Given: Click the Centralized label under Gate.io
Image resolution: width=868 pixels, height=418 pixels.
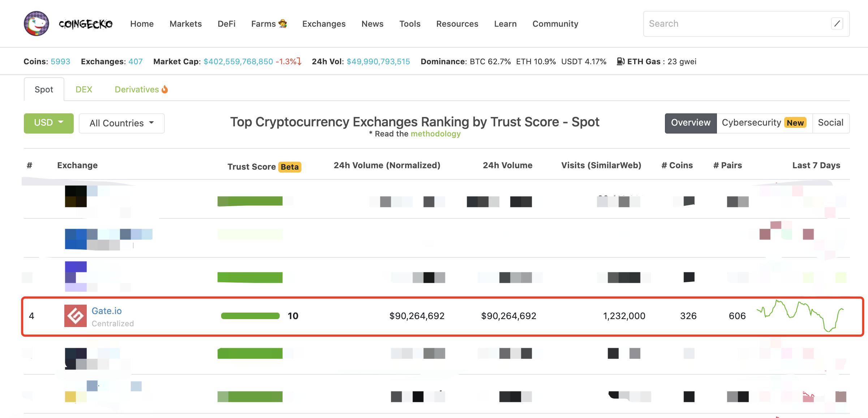Looking at the screenshot, I should tap(113, 323).
